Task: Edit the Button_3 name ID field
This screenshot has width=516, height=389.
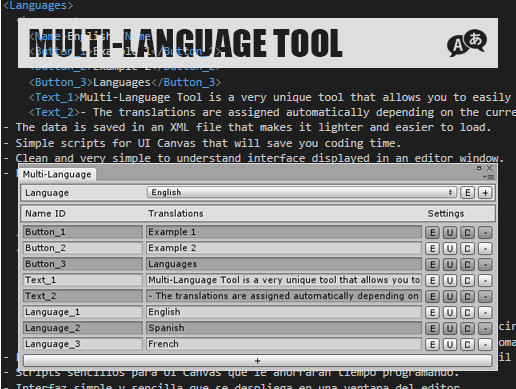Action: click(x=83, y=264)
